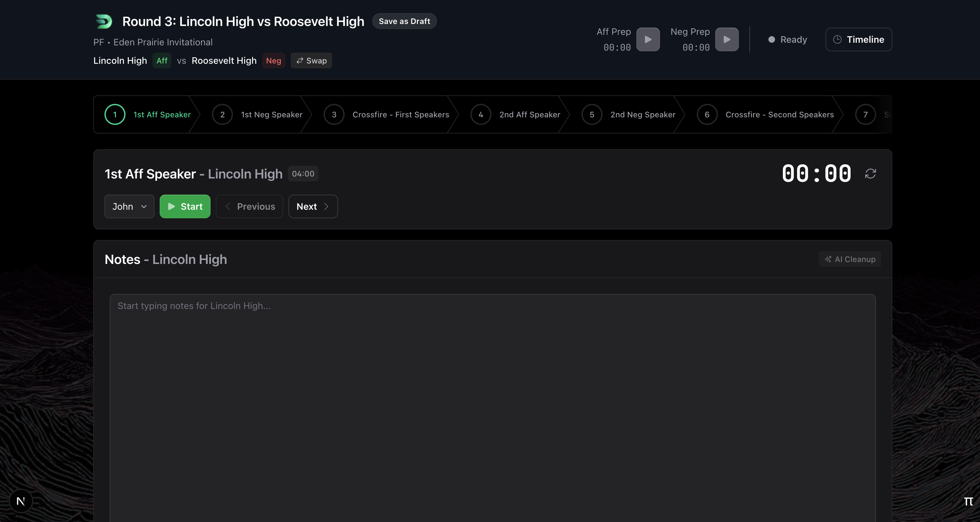Click the red Neg side badge

tap(273, 60)
